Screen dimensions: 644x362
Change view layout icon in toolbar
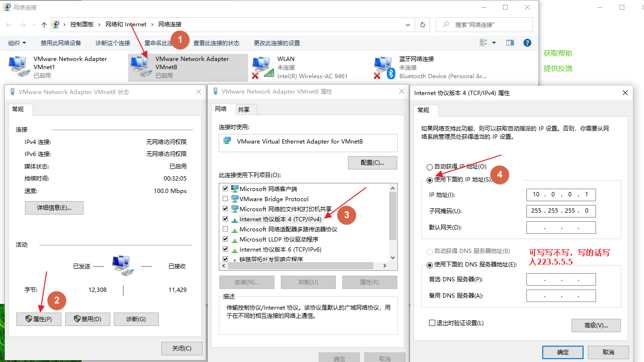click(484, 43)
